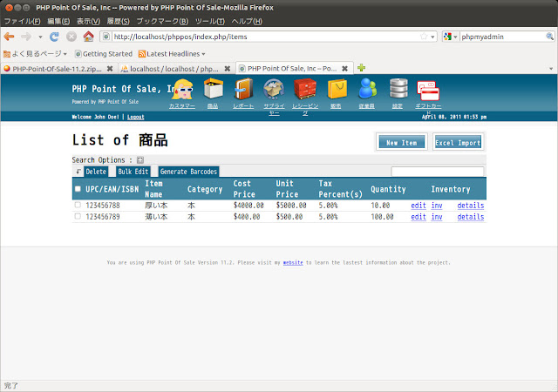Open the View menu (表示)
Screen dimensions: 558x392
(89, 21)
